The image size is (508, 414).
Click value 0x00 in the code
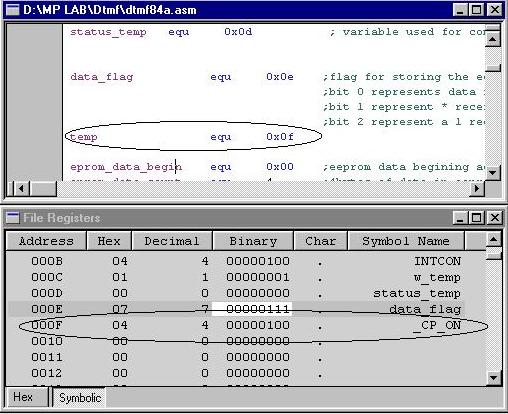(x=280, y=167)
